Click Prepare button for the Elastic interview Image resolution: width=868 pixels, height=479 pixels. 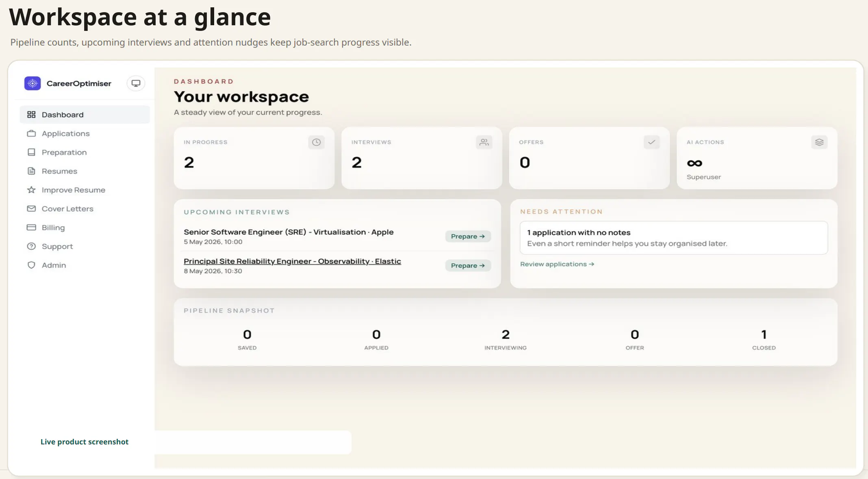click(468, 266)
